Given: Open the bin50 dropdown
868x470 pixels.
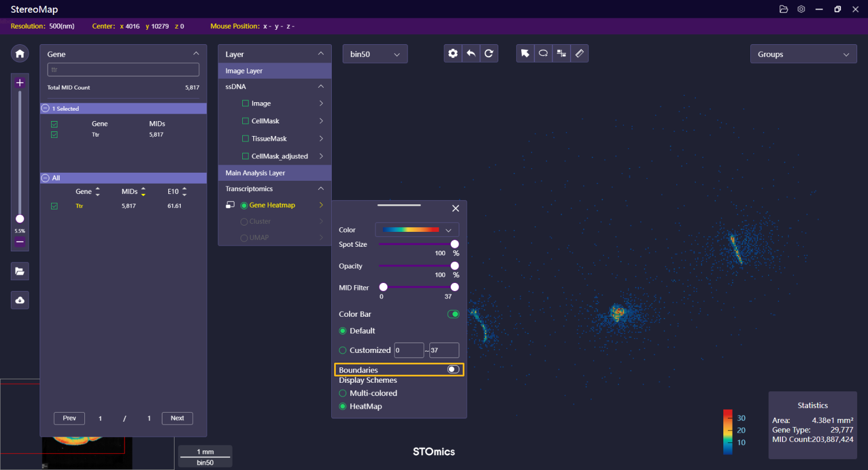Looking at the screenshot, I should point(375,54).
